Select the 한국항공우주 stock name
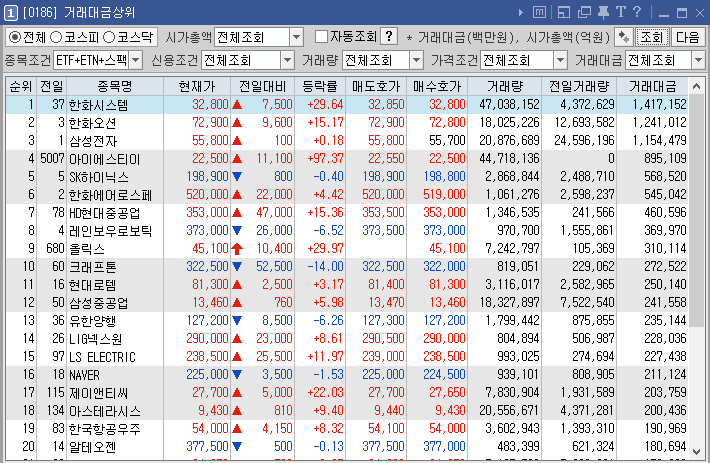The height and width of the screenshot is (463, 710). coord(105,429)
